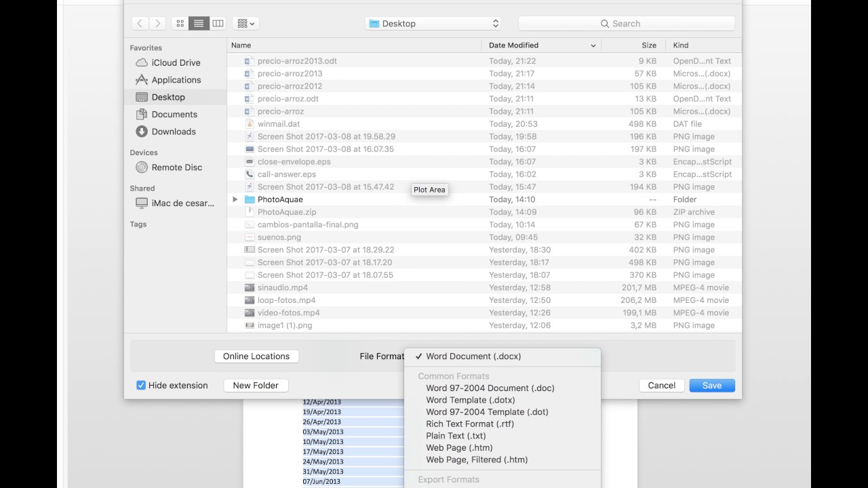Screen dimensions: 868x488
Task: Select Screen Shot 2017-03-07 at 18.29.22
Action: [484, 249]
